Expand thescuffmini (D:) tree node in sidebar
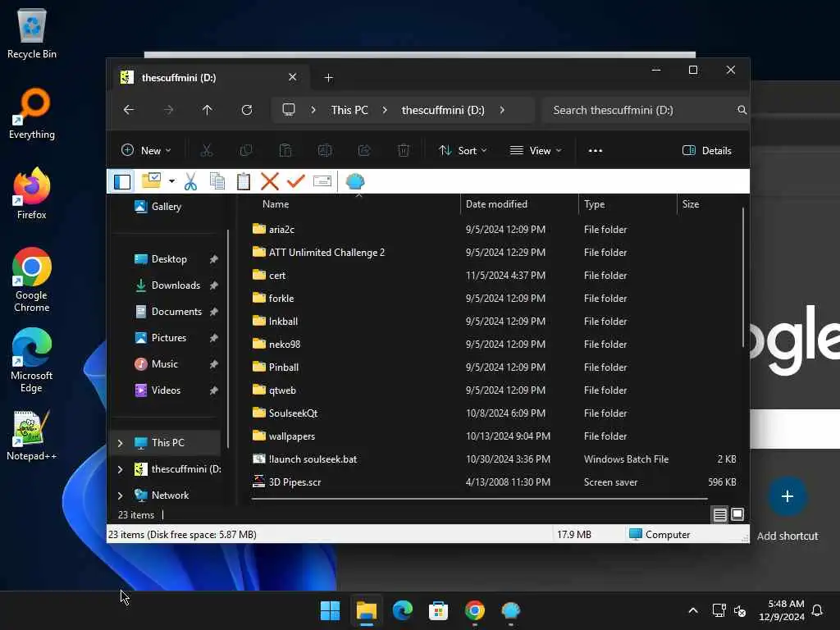This screenshot has height=630, width=840. coord(120,469)
